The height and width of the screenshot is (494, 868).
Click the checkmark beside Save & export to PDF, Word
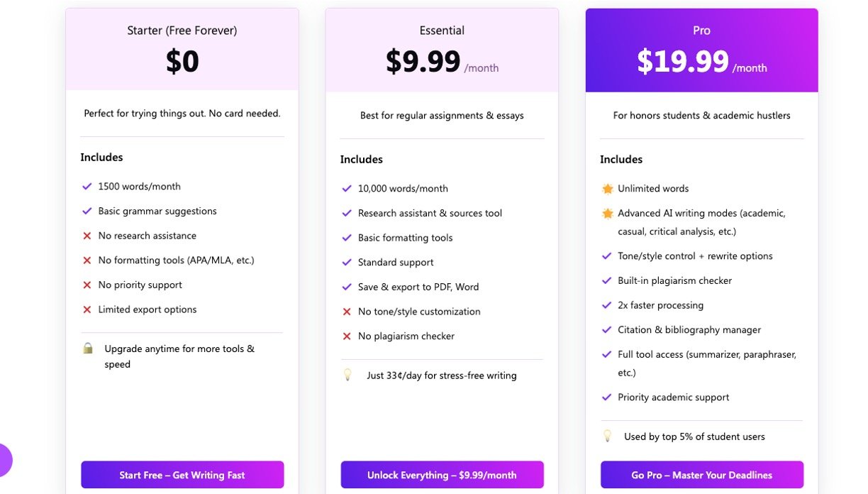tap(347, 287)
